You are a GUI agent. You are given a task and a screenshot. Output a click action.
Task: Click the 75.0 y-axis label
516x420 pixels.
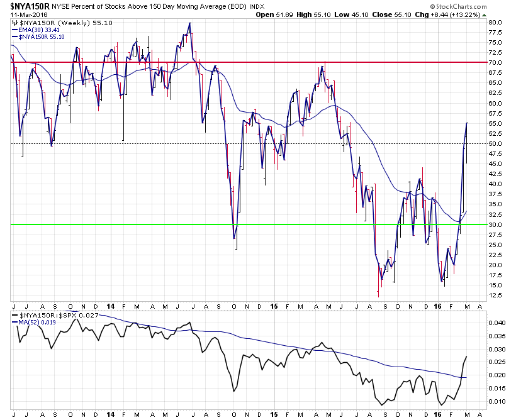[495, 42]
